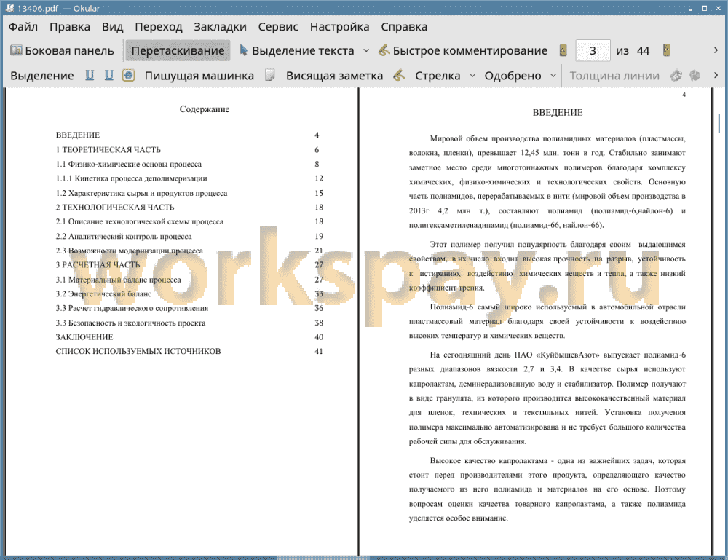Activate the Висящая заметка pop-up note tool
728x560 pixels.
click(334, 76)
